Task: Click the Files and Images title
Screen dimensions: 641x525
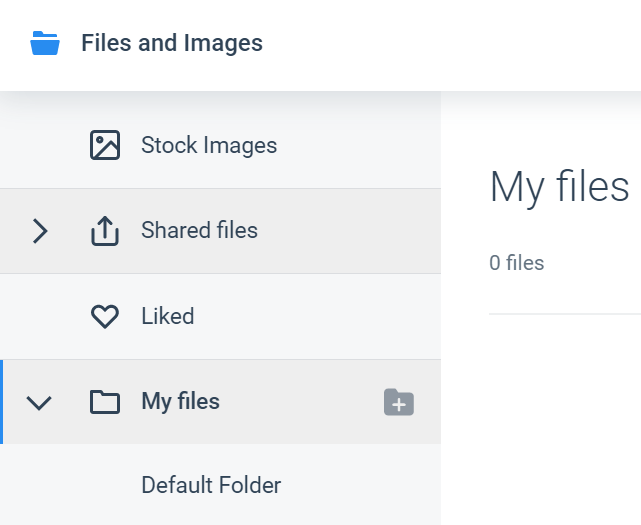Action: click(172, 43)
